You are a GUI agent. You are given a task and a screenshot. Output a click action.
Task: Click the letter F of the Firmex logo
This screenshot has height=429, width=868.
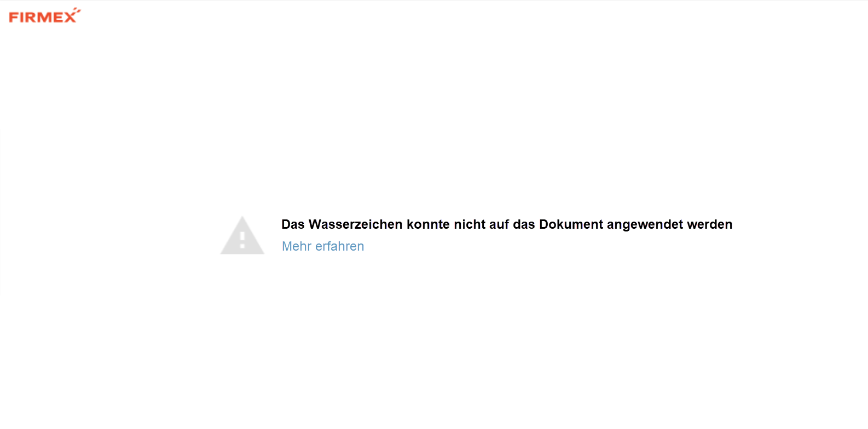pos(13,18)
